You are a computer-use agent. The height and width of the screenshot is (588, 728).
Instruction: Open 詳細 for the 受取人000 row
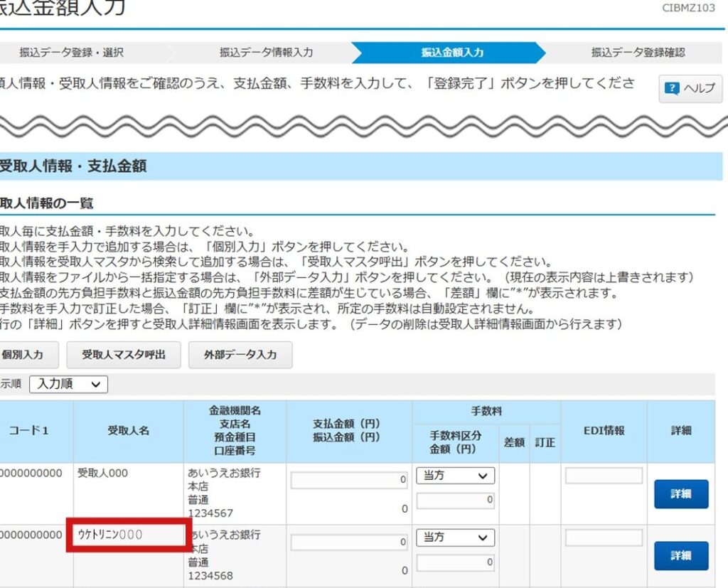point(680,494)
